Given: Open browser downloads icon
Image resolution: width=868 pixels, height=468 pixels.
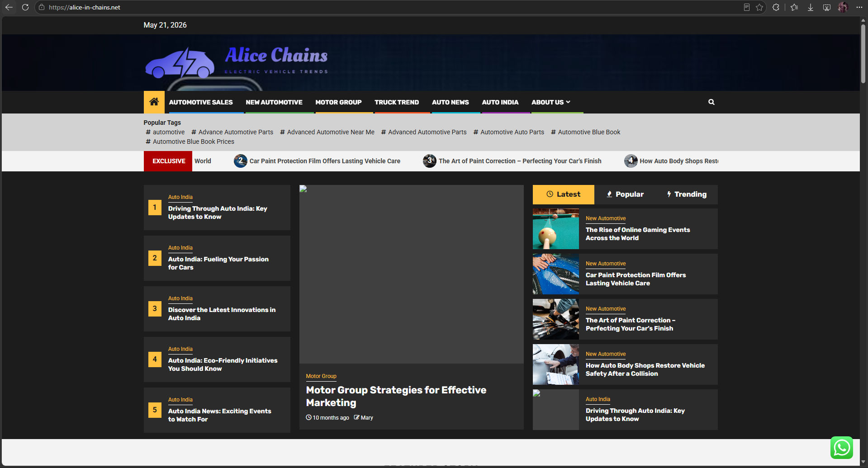Looking at the screenshot, I should (811, 7).
